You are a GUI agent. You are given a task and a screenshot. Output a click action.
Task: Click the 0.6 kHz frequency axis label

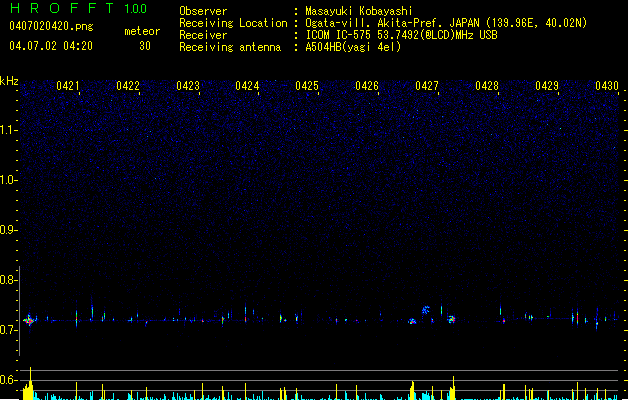pyautogui.click(x=8, y=380)
